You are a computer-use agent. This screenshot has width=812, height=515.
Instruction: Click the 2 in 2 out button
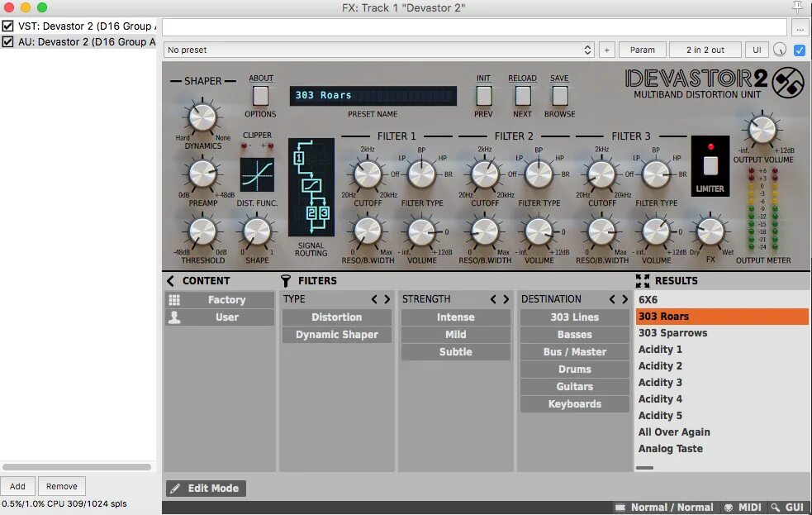705,50
